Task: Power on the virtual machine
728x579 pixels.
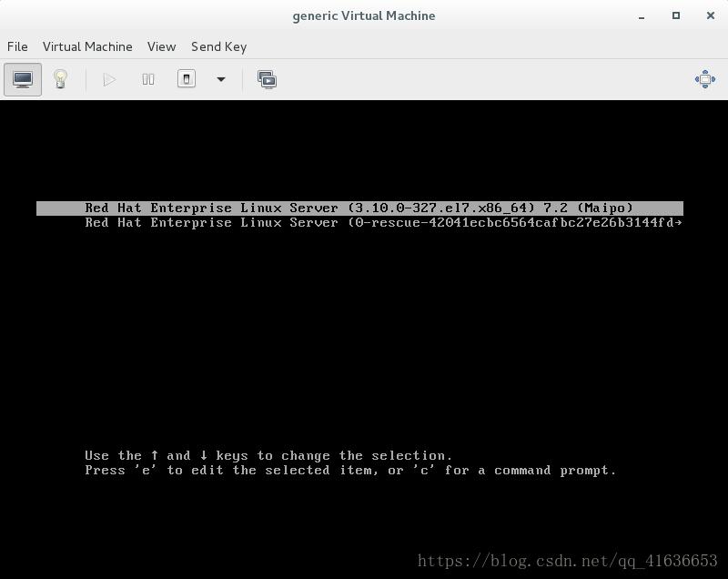Action: click(109, 79)
